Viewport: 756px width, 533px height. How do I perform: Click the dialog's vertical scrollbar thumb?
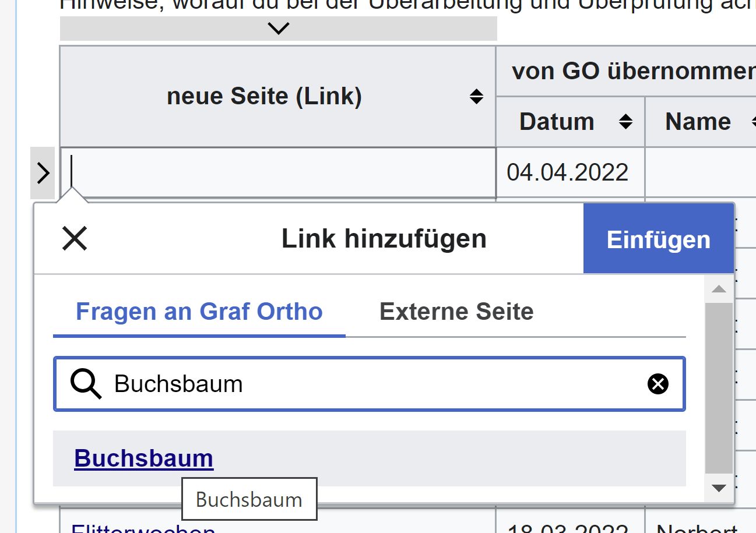pyautogui.click(x=719, y=387)
